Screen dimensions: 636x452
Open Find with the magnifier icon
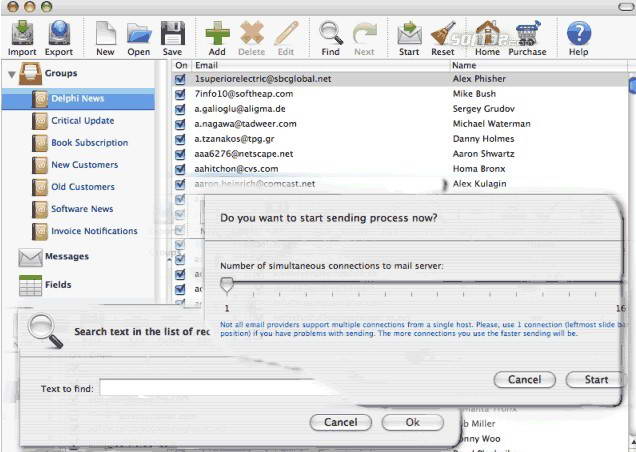(x=331, y=33)
